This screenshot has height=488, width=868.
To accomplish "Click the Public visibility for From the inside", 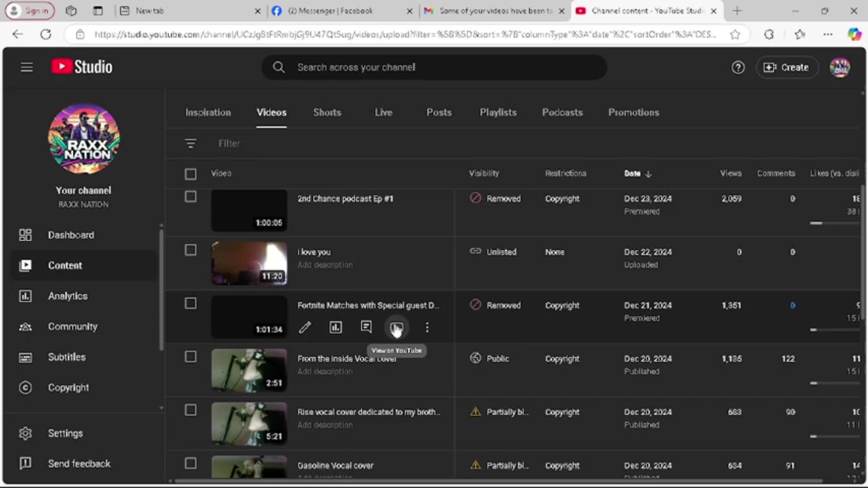I will [489, 359].
